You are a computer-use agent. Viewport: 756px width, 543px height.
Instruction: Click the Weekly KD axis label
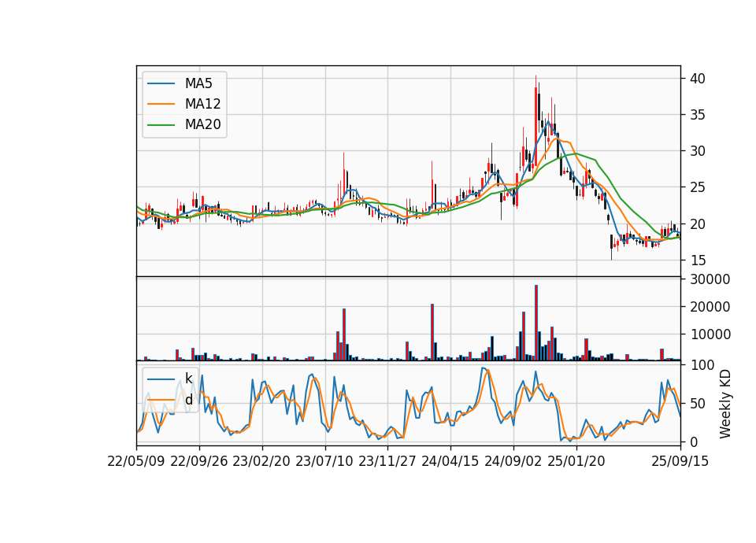coord(724,404)
